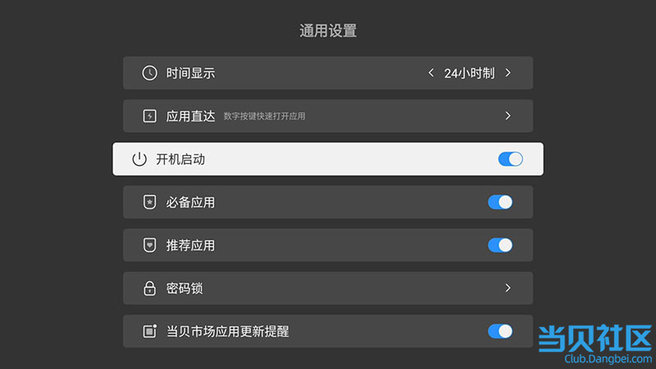
Task: Click the padlock icon next to 密码锁
Action: [149, 288]
